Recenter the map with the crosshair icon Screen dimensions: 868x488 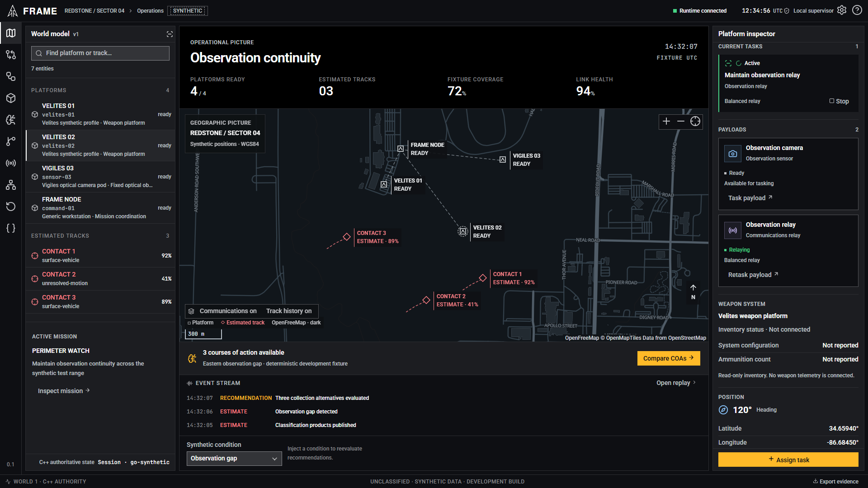[x=695, y=121]
